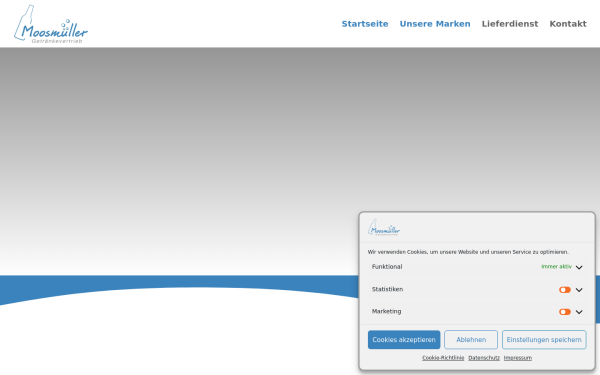Click the Marketing category label
The width and height of the screenshot is (600, 375).
386,311
